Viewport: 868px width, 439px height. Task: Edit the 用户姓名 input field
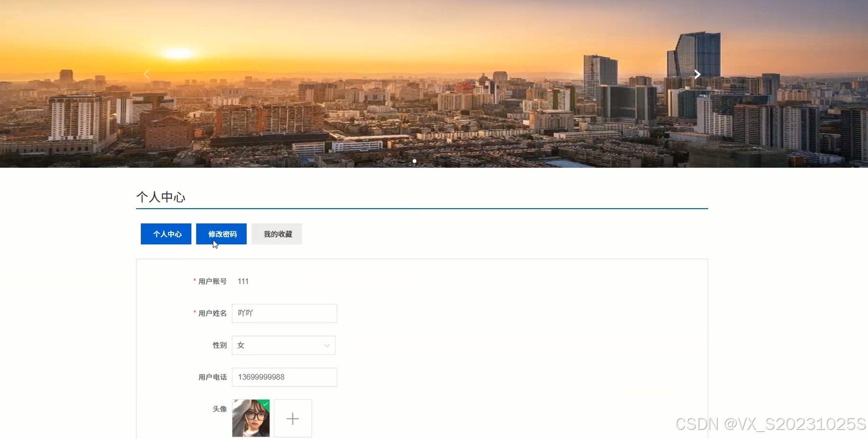pos(284,313)
